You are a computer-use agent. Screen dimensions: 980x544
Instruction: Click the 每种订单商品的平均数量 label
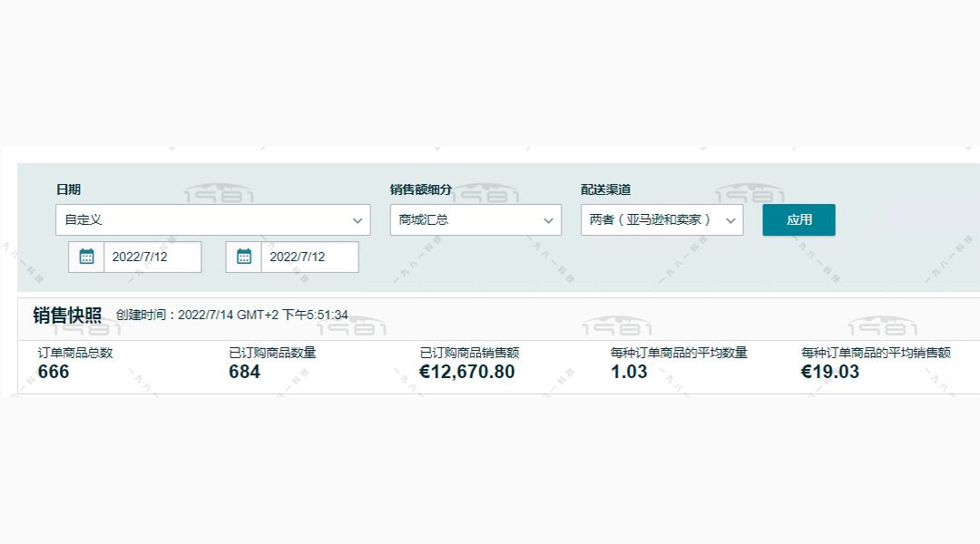click(x=679, y=353)
